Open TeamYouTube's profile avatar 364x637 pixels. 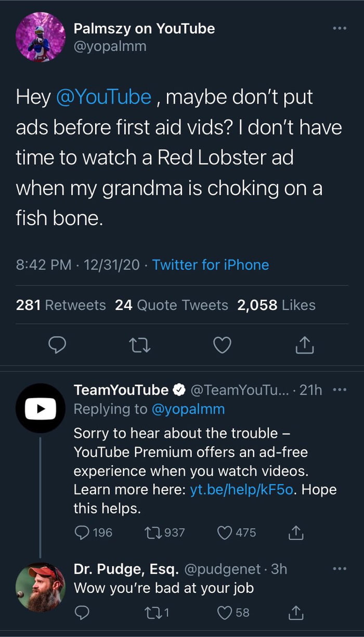(41, 408)
